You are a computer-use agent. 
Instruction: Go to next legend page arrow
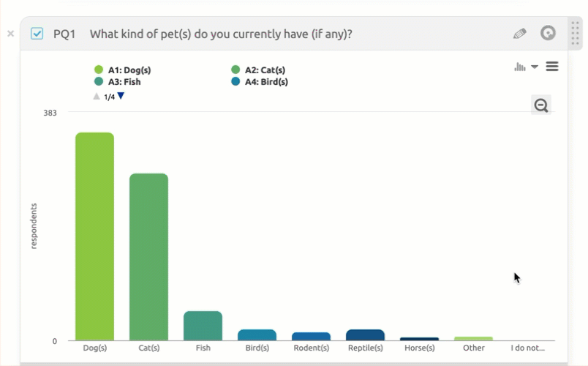[x=121, y=96]
